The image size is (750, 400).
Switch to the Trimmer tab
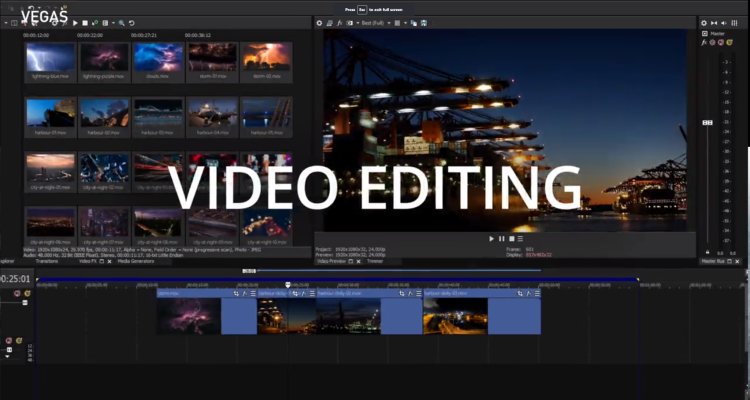pyautogui.click(x=375, y=260)
